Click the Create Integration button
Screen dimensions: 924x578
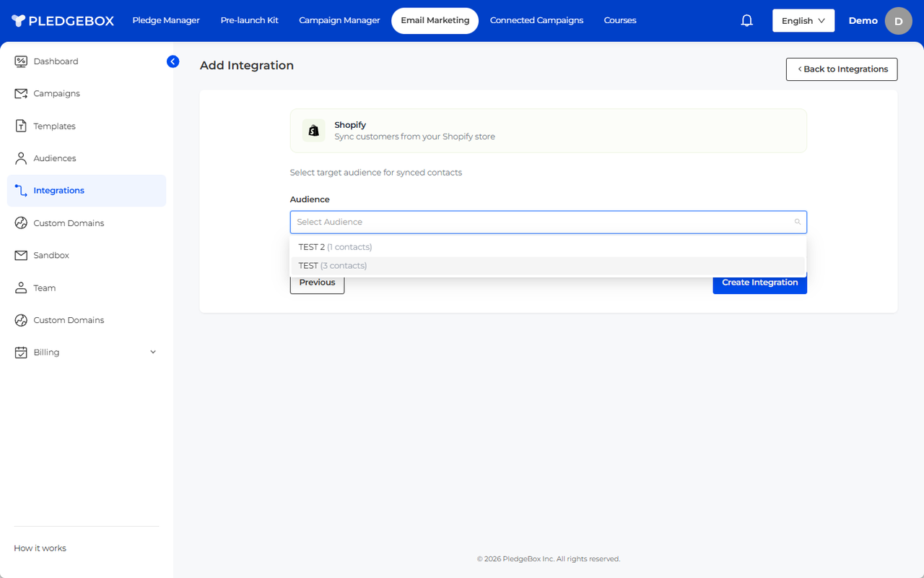coord(759,283)
